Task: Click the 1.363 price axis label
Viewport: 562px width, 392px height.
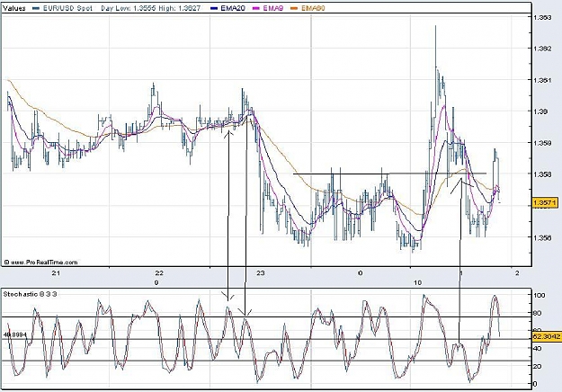Action: pyautogui.click(x=542, y=18)
